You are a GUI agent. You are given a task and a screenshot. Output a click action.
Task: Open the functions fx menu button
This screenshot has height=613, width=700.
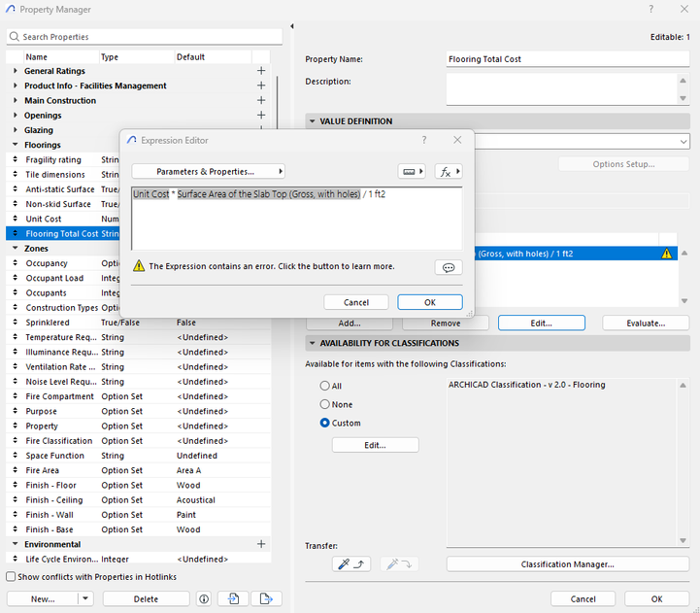coord(449,172)
